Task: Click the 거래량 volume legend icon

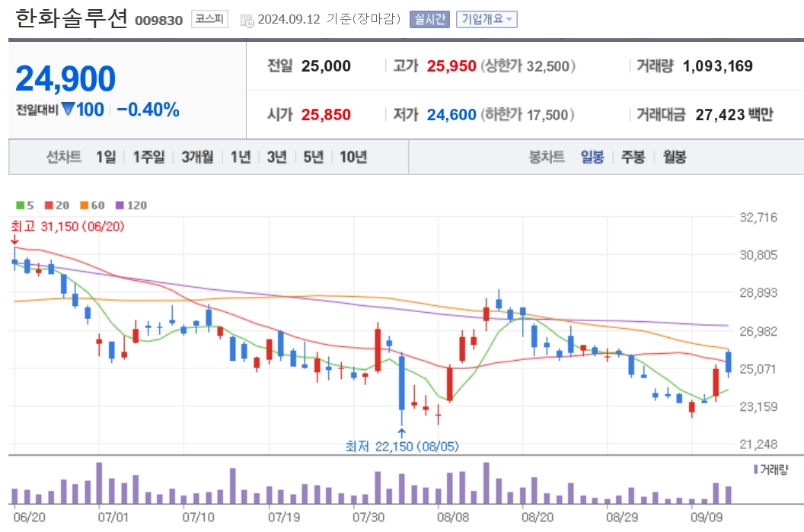Action: (x=756, y=470)
